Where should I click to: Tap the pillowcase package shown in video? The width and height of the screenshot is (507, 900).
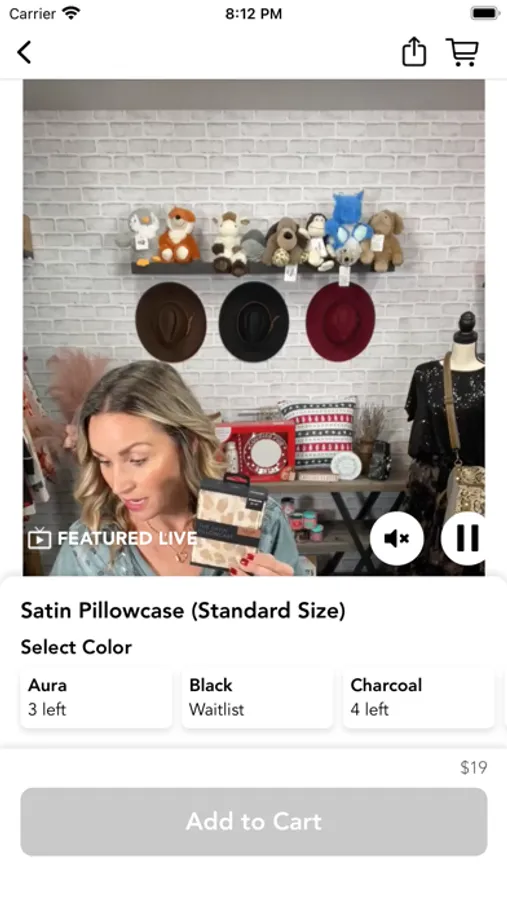(228, 521)
